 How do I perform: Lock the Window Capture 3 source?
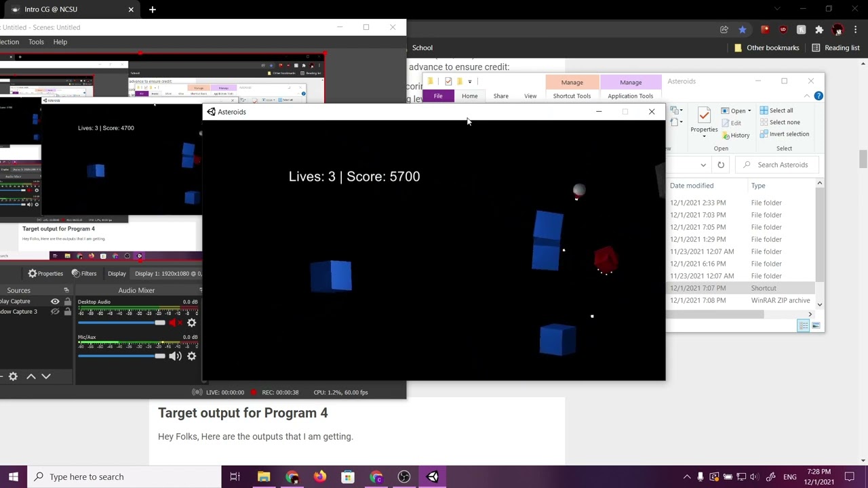(x=67, y=312)
